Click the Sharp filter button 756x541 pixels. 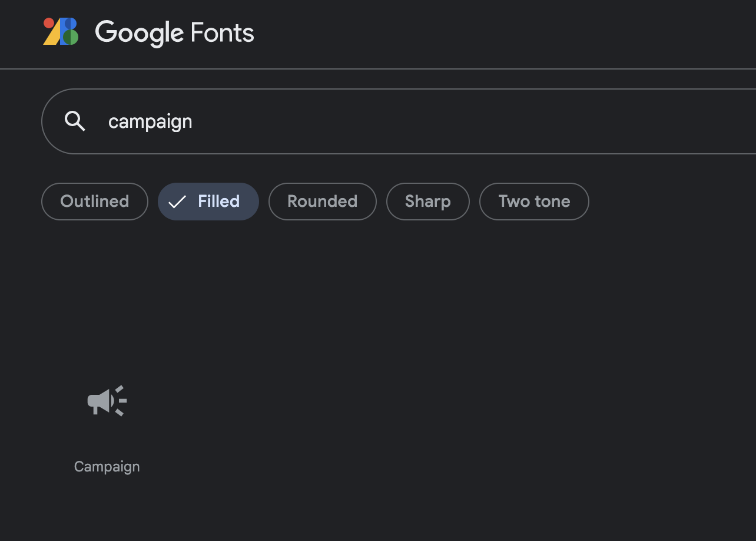[427, 202]
